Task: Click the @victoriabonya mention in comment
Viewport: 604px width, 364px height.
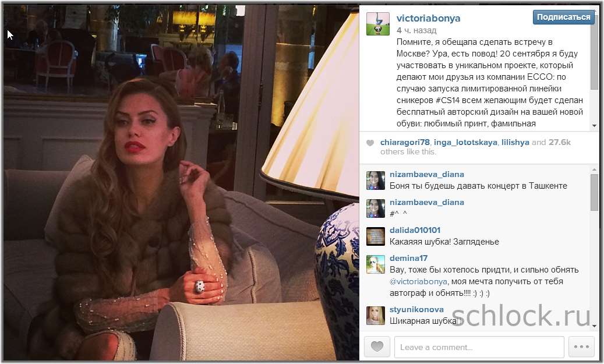Action: point(418,281)
